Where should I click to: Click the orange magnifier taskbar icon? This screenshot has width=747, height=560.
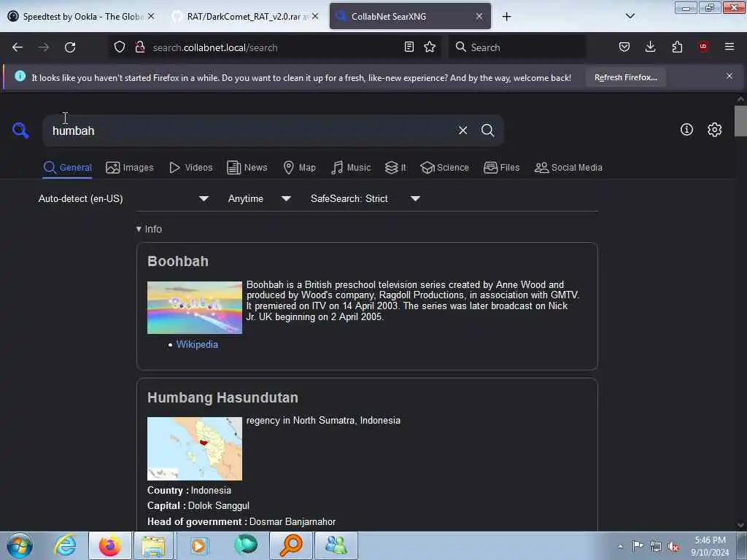coord(290,545)
